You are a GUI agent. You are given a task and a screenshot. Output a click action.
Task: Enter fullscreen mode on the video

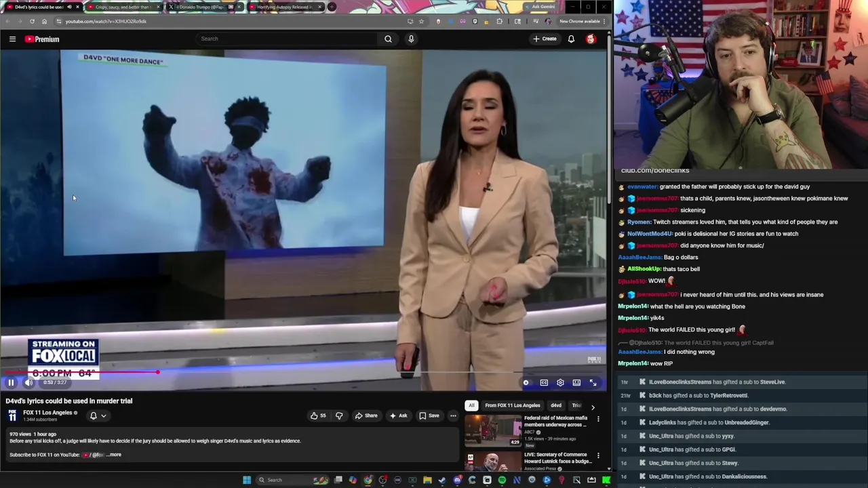click(593, 383)
